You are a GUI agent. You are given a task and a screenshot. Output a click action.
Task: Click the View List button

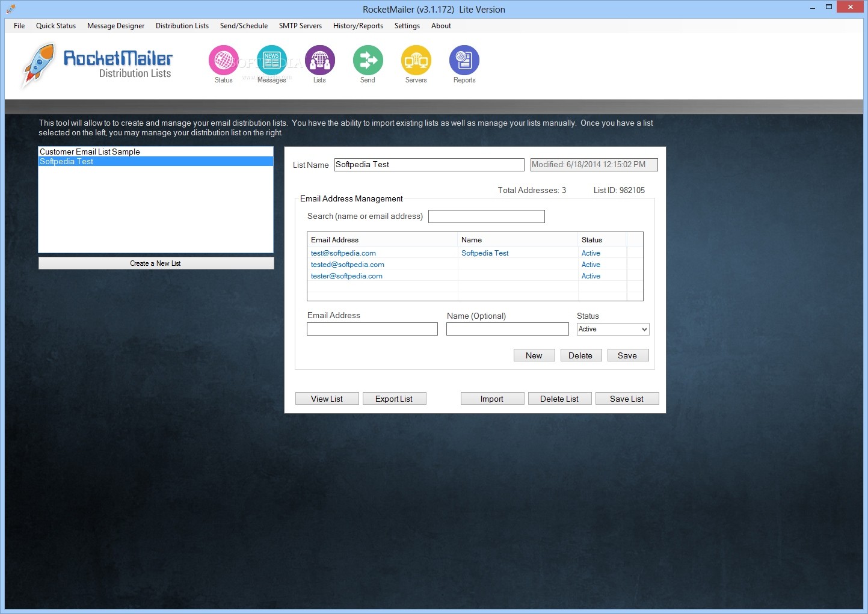point(327,399)
